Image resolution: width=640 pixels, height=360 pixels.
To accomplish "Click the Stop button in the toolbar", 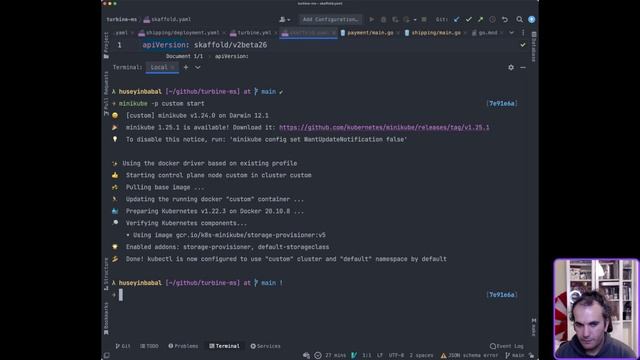I will pos(424,19).
